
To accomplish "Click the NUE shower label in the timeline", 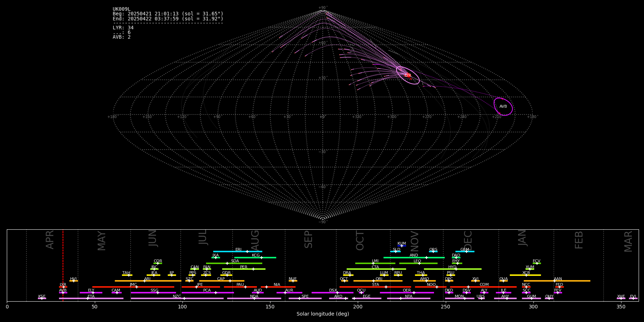I will click(293, 279).
